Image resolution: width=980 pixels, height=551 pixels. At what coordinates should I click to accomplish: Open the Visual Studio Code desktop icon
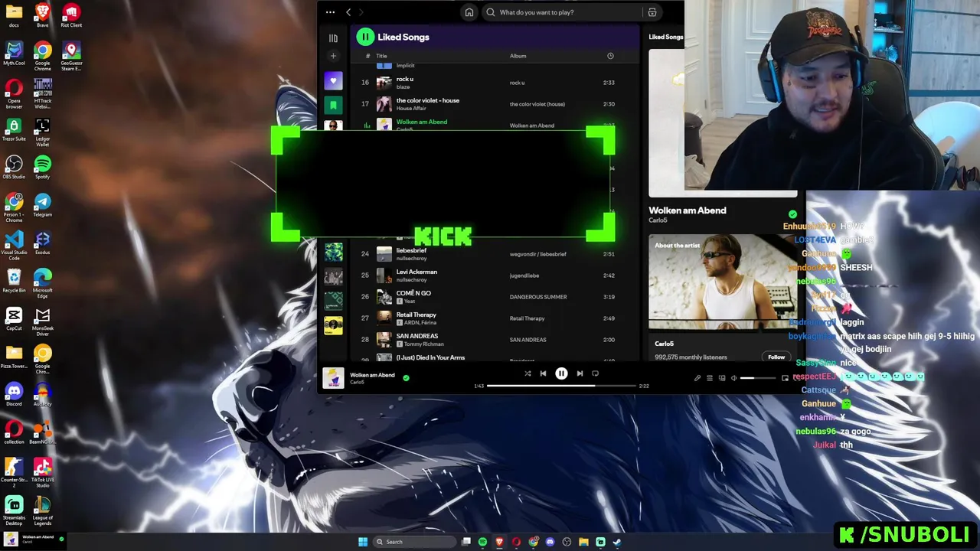(14, 245)
